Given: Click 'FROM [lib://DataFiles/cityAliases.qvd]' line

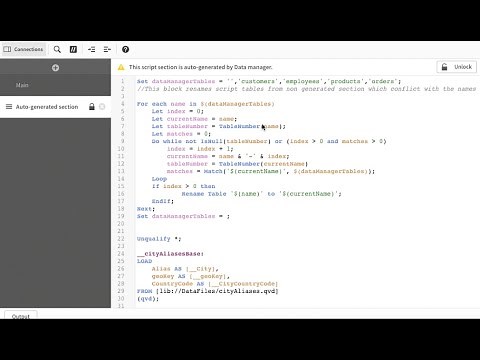Looking at the screenshot, I should coord(207,291).
